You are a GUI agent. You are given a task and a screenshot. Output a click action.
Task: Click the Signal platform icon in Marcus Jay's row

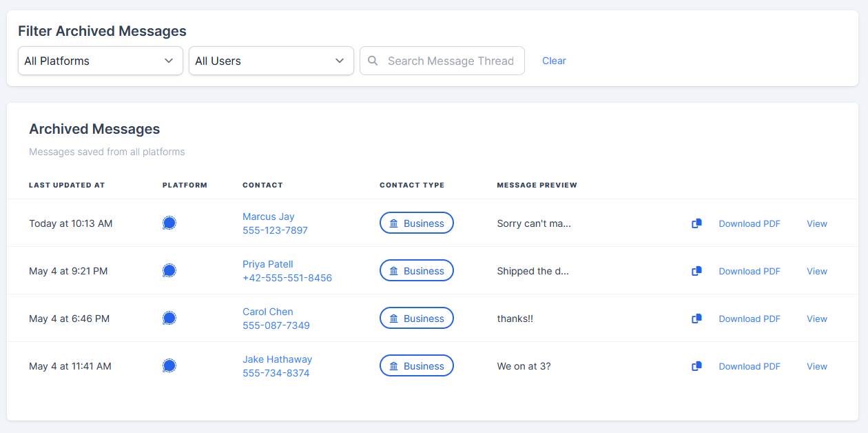tap(169, 223)
